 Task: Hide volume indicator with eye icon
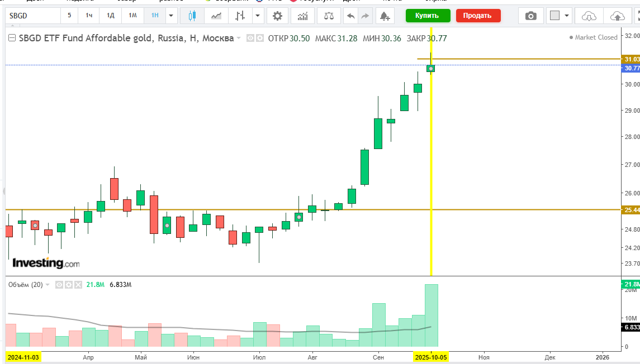click(59, 285)
